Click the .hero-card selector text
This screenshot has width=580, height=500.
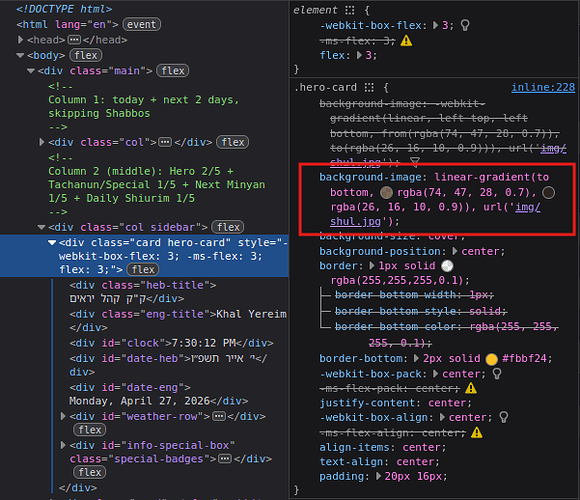(326, 87)
